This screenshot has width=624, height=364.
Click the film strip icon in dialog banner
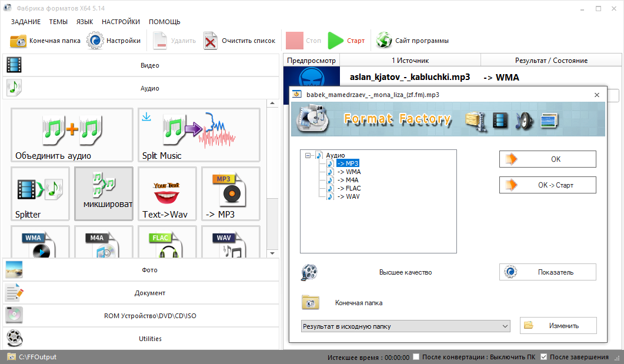(500, 121)
